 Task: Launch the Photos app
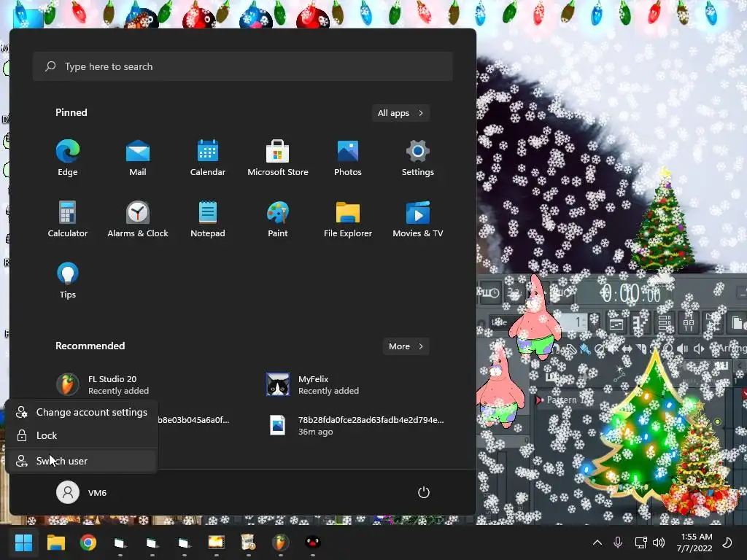348,158
